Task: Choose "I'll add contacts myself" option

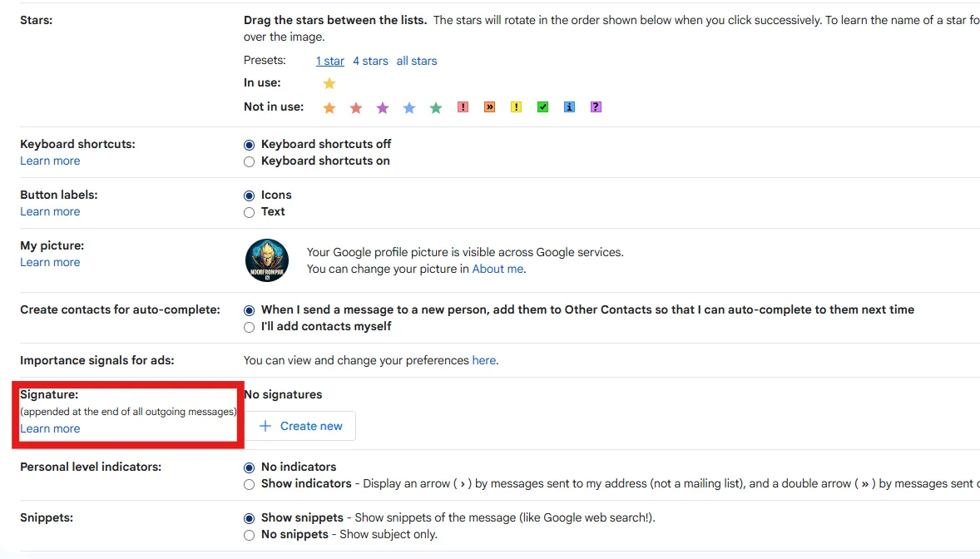Action: pyautogui.click(x=249, y=327)
